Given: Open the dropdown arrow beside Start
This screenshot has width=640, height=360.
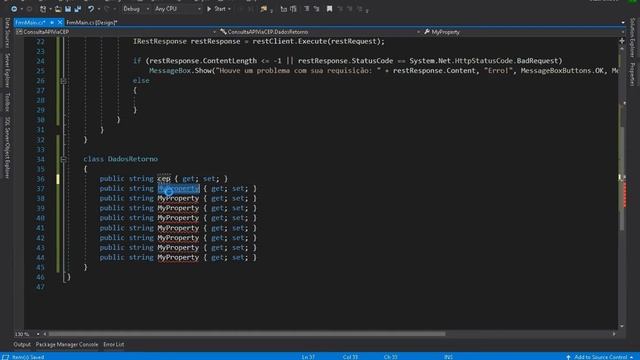Looking at the screenshot, I should pyautogui.click(x=229, y=9).
